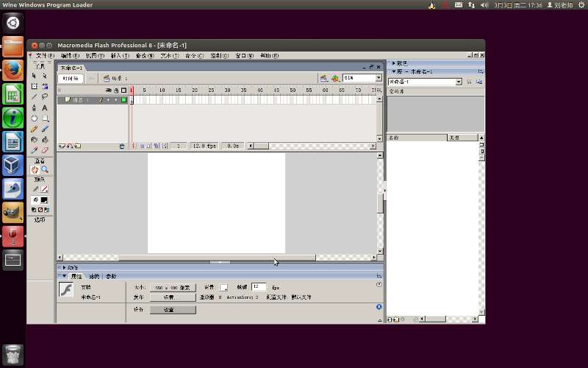Click the Add Motion Guide icon
The height and width of the screenshot is (368, 588).
[70, 146]
